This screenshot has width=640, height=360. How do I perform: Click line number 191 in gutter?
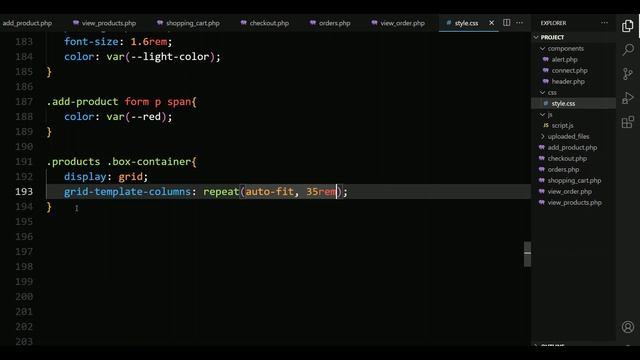tap(24, 161)
